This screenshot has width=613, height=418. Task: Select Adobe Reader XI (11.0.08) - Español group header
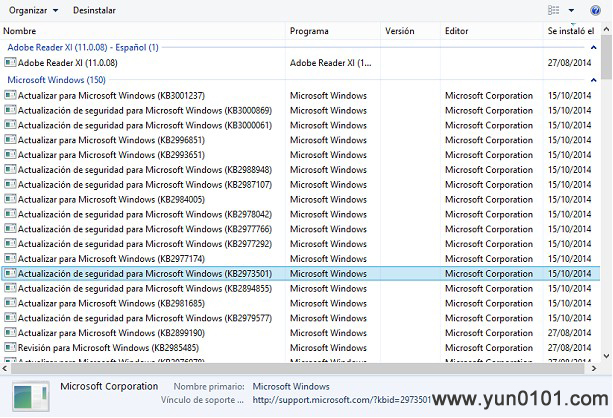(83, 47)
